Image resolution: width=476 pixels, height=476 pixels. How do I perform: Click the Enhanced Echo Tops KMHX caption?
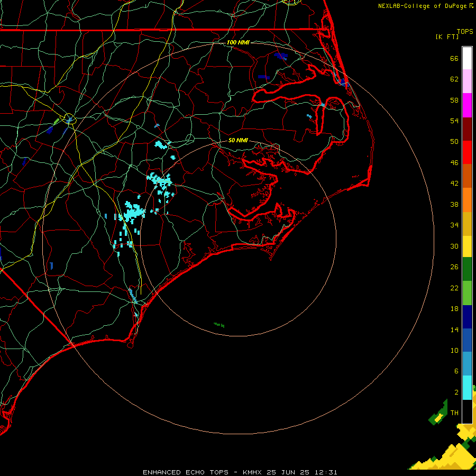240,472
